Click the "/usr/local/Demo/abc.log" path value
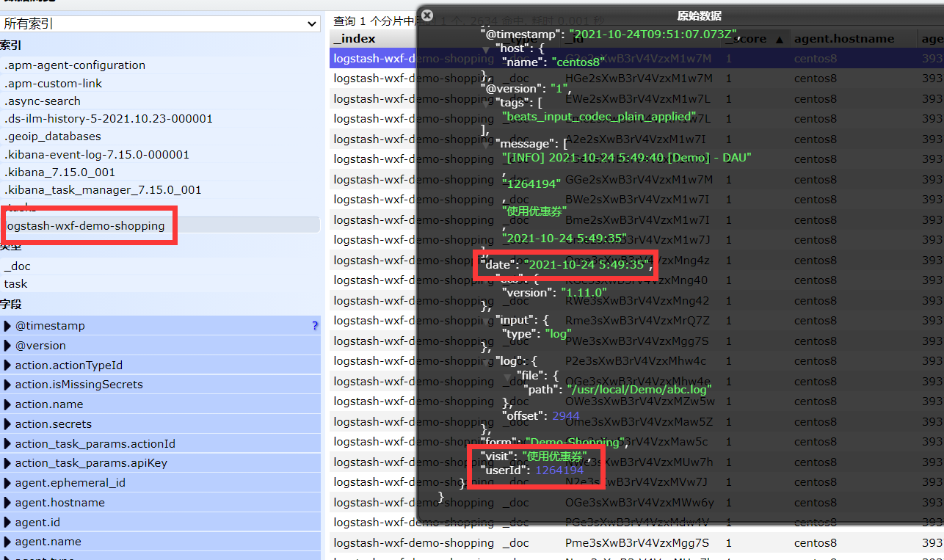Image resolution: width=944 pixels, height=560 pixels. [639, 389]
